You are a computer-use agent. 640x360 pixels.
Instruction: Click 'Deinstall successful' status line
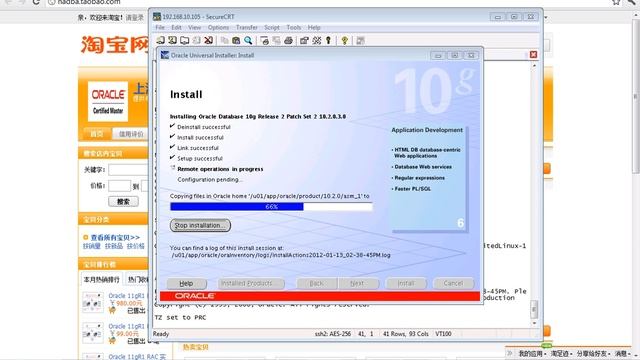204,127
